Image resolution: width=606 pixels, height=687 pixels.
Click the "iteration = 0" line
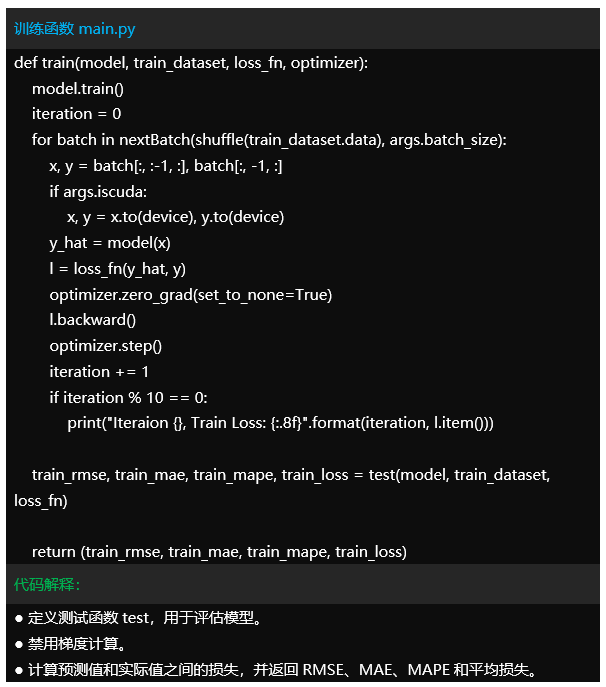click(x=77, y=114)
